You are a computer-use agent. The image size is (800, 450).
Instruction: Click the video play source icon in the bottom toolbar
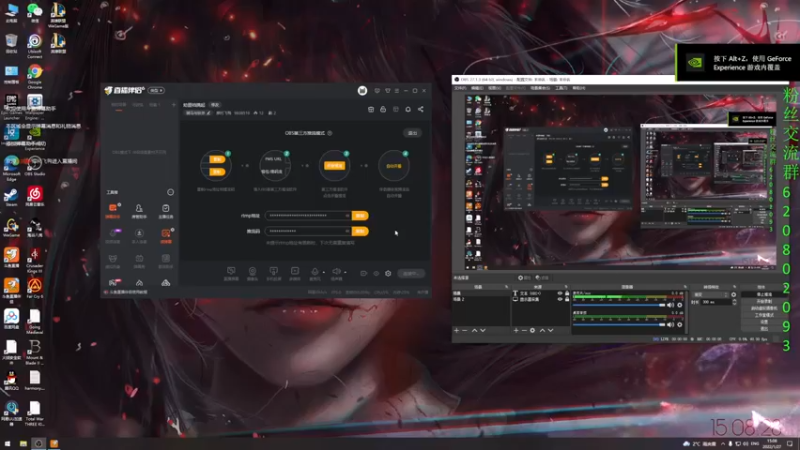point(294,271)
